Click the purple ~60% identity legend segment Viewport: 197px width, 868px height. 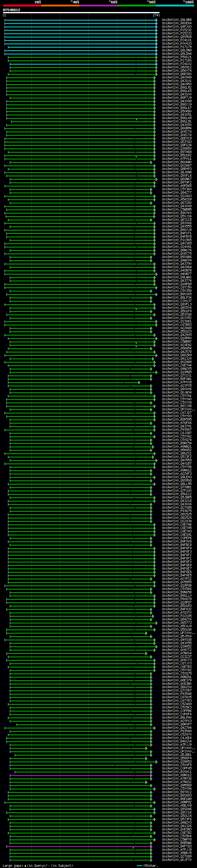coord(98,6)
